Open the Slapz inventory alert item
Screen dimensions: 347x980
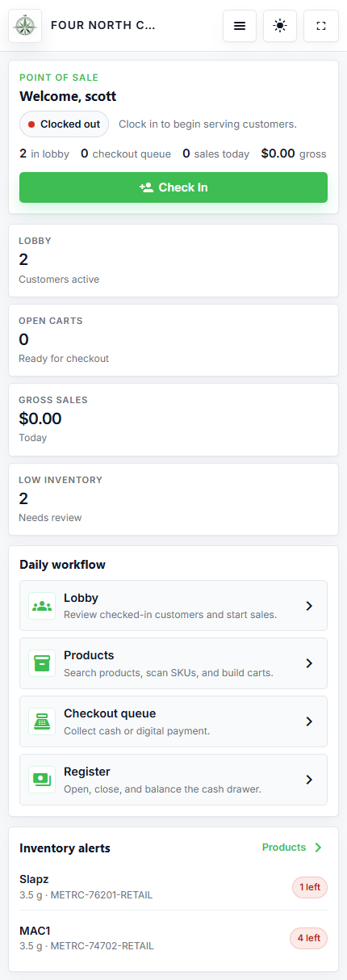pyautogui.click(x=173, y=887)
